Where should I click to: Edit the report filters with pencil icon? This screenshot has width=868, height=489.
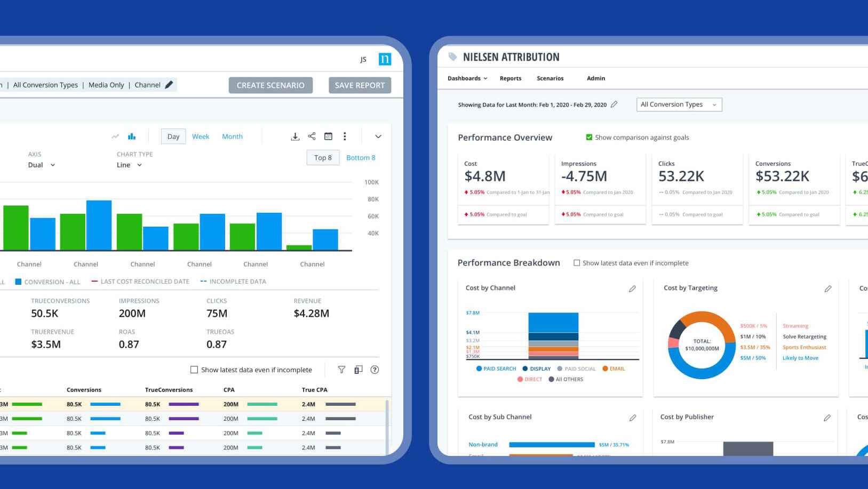pyautogui.click(x=169, y=85)
